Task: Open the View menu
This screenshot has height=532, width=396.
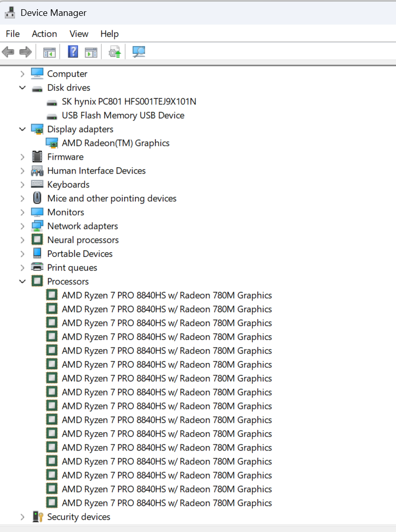Action: point(79,34)
